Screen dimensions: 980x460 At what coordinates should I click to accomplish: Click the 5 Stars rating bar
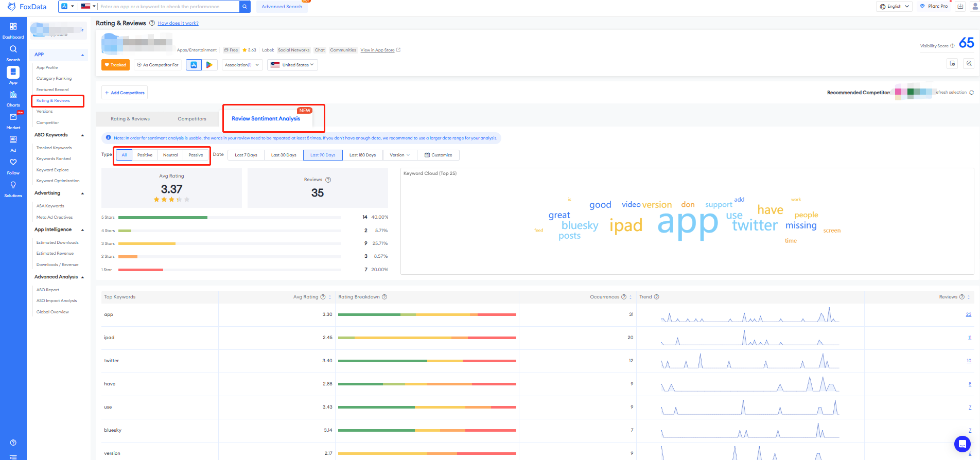point(230,218)
